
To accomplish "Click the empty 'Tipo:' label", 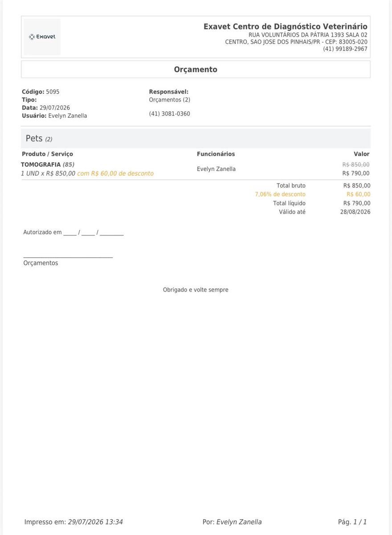I will click(29, 100).
